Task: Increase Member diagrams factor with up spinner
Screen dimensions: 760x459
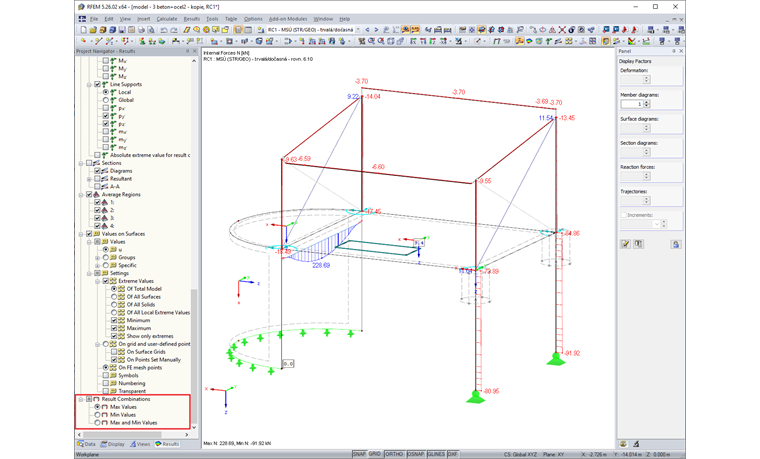Action: click(647, 102)
